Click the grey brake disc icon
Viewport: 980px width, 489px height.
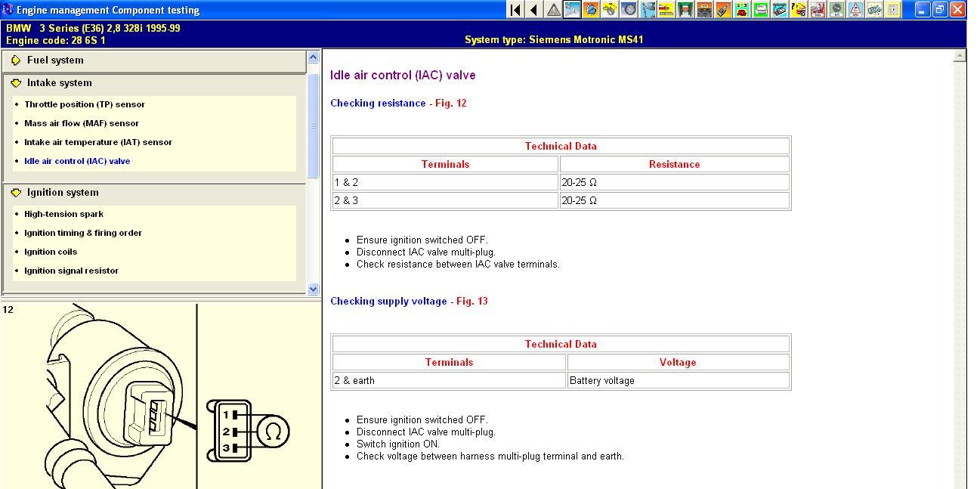tap(629, 10)
